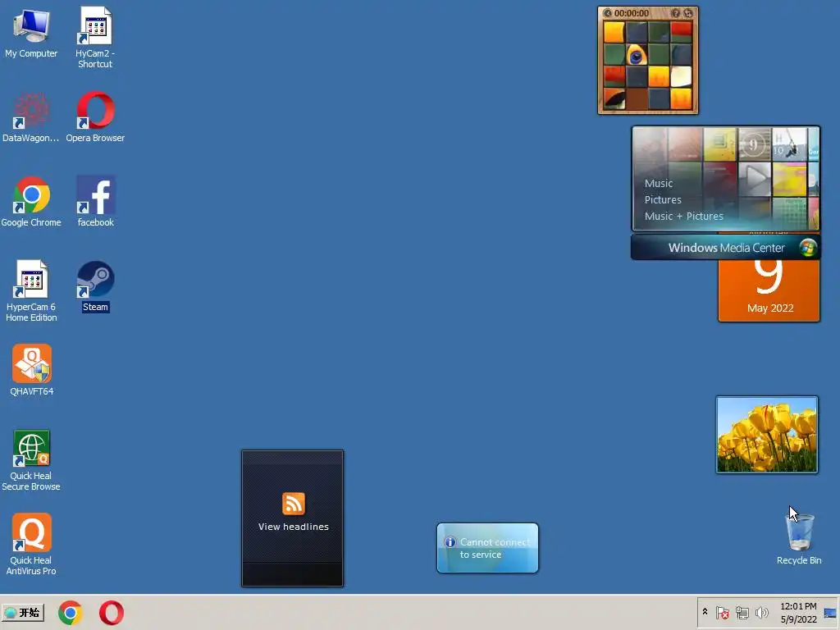840x630 pixels.
Task: Click the taskbar clock showing 12:01 PM
Action: [798, 612]
